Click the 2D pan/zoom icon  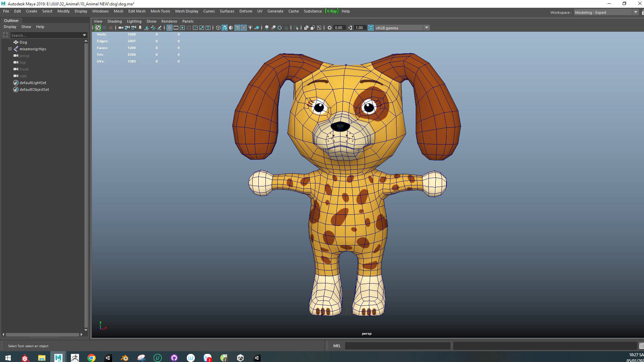coord(153,28)
